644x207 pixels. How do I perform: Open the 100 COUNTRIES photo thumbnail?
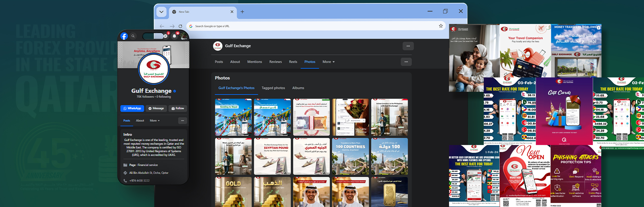tap(350, 156)
